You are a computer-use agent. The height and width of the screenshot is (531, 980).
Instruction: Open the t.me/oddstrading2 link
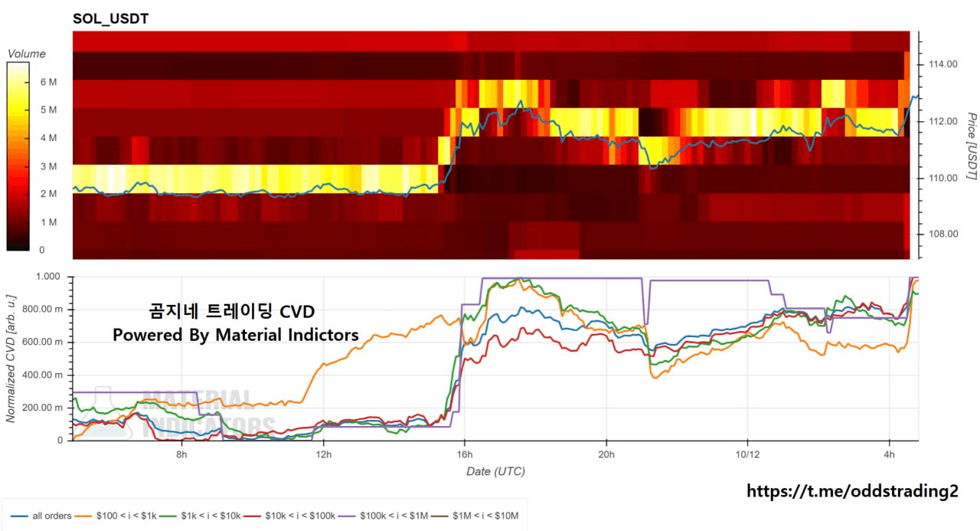pos(852,491)
